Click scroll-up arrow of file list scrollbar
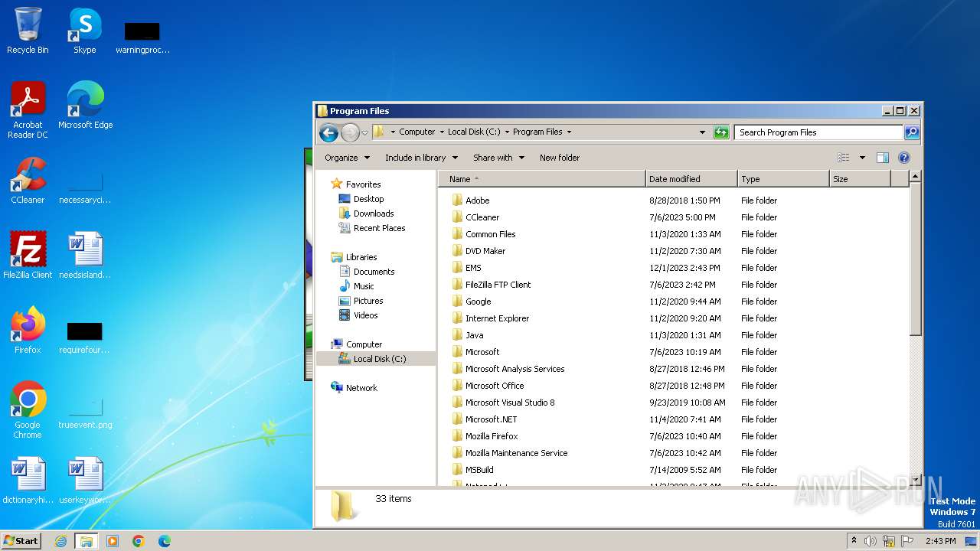The width and height of the screenshot is (980, 551). [915, 177]
